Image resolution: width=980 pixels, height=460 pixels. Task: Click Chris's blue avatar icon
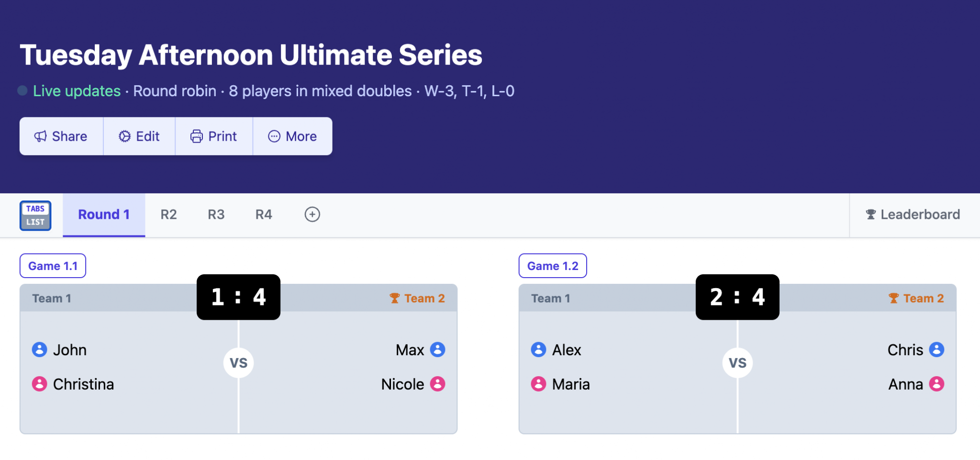coord(936,349)
